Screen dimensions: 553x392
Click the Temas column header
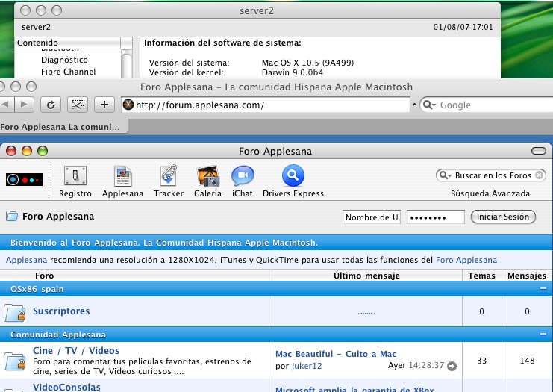pos(481,276)
